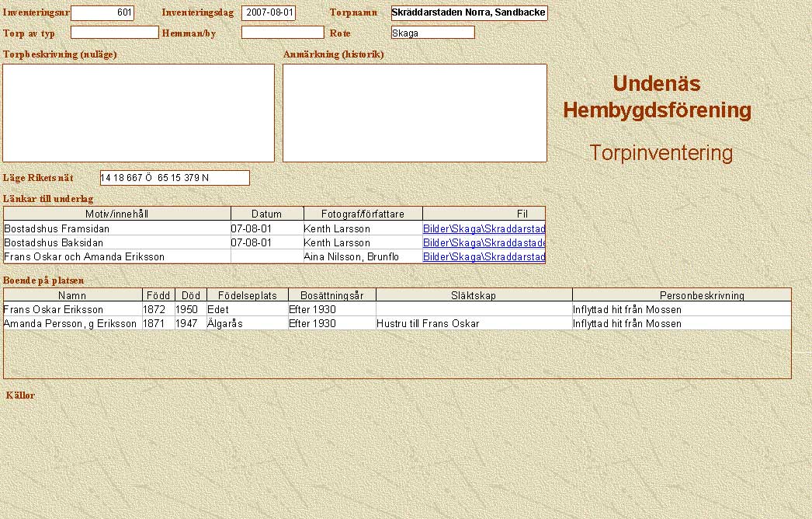
Task: Click the Inventeringsnr field showing 601
Action: (102, 13)
